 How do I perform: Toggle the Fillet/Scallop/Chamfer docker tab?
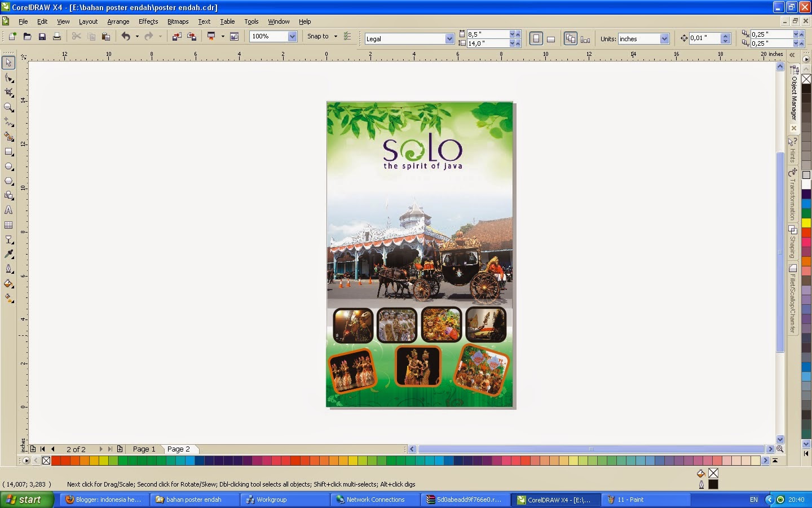(793, 299)
